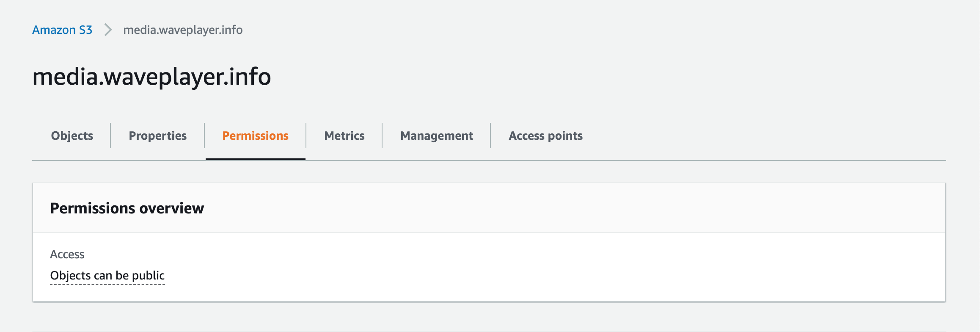Select the large media.waveplayer.info page heading
The height and width of the screenshot is (332, 980).
151,77
